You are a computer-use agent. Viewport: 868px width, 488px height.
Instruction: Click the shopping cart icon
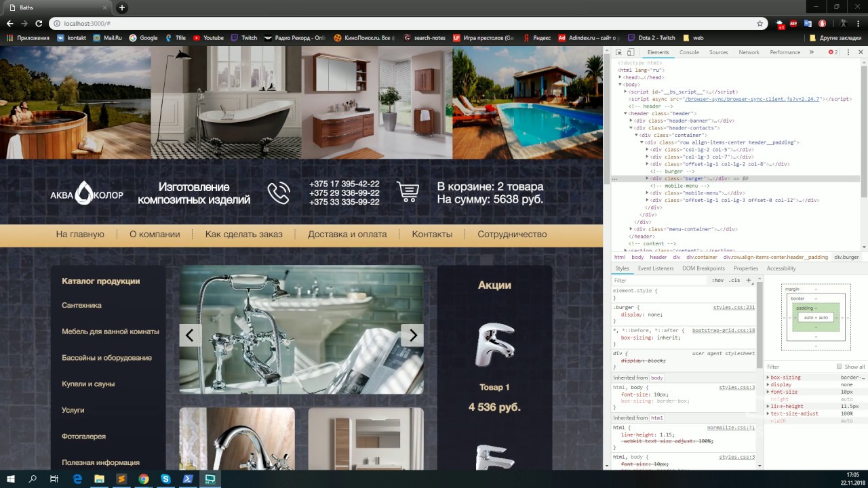tap(408, 192)
